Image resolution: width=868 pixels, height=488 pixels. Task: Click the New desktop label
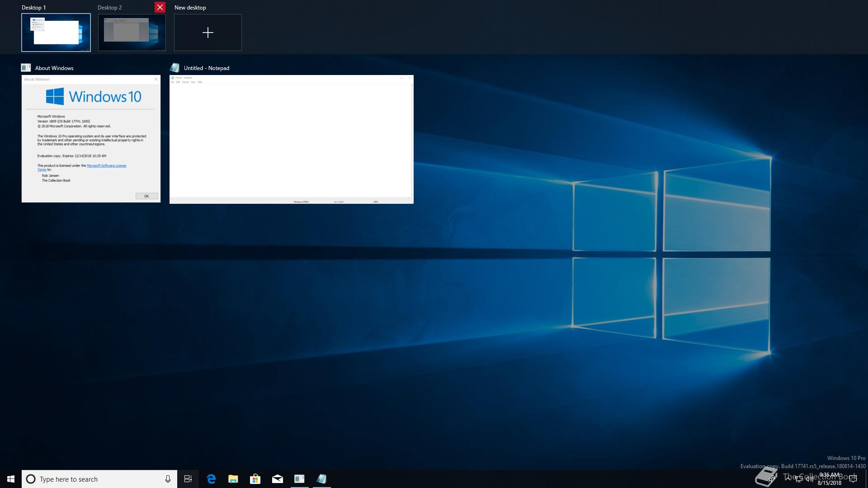[x=190, y=8]
